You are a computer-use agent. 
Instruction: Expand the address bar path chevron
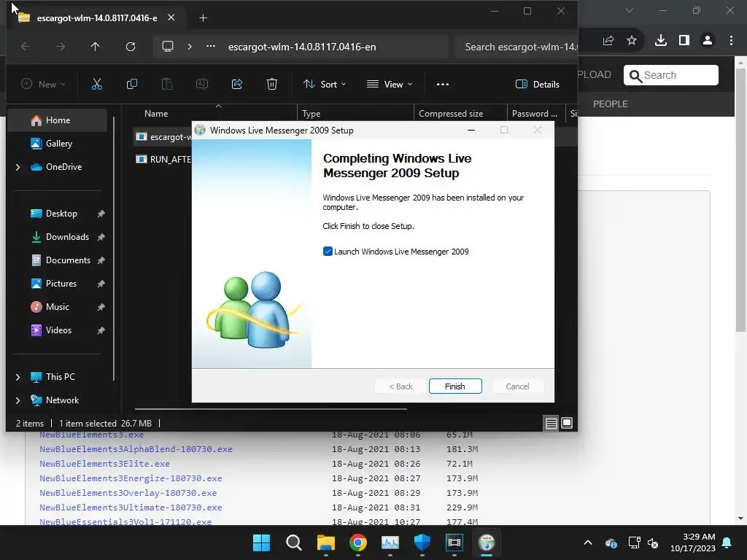pyautogui.click(x=190, y=47)
